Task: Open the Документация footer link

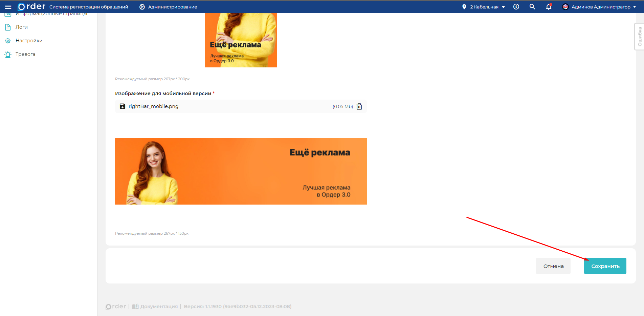Action: [x=159, y=307]
